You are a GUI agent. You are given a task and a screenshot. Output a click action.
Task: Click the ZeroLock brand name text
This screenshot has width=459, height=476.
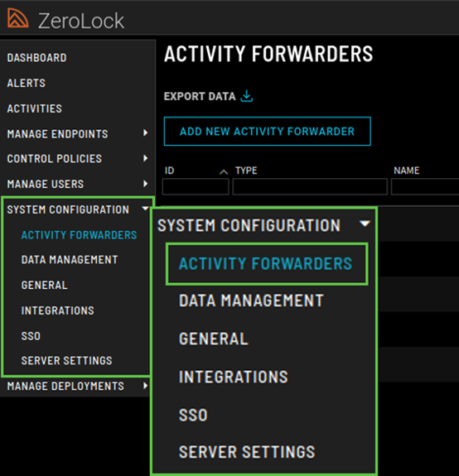pyautogui.click(x=81, y=21)
